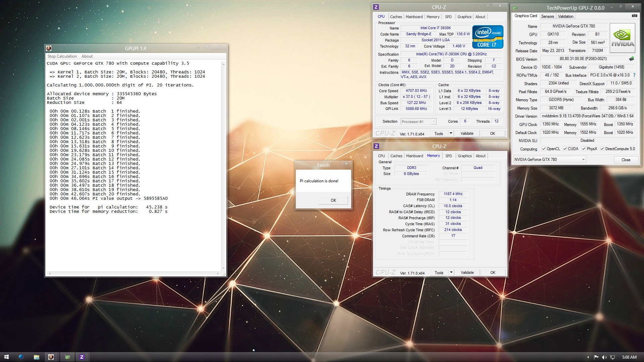
Task: Open the browser icon in the taskbar
Action: click(21, 357)
